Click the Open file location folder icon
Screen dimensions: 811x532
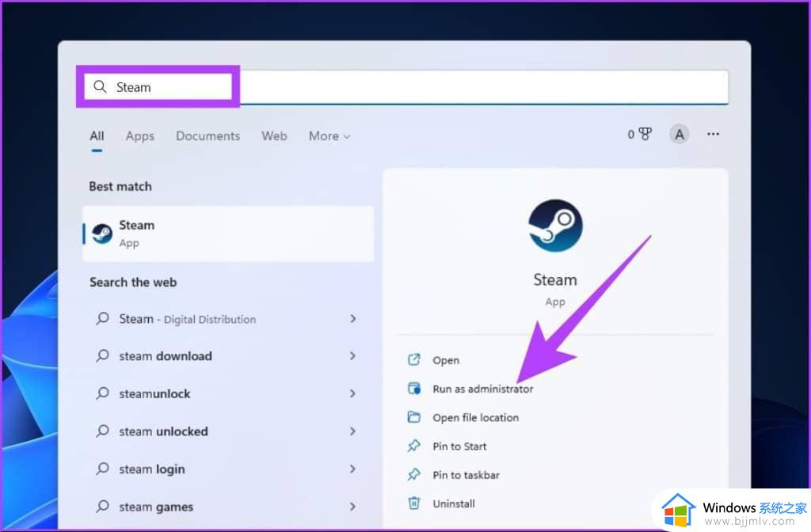tap(413, 416)
